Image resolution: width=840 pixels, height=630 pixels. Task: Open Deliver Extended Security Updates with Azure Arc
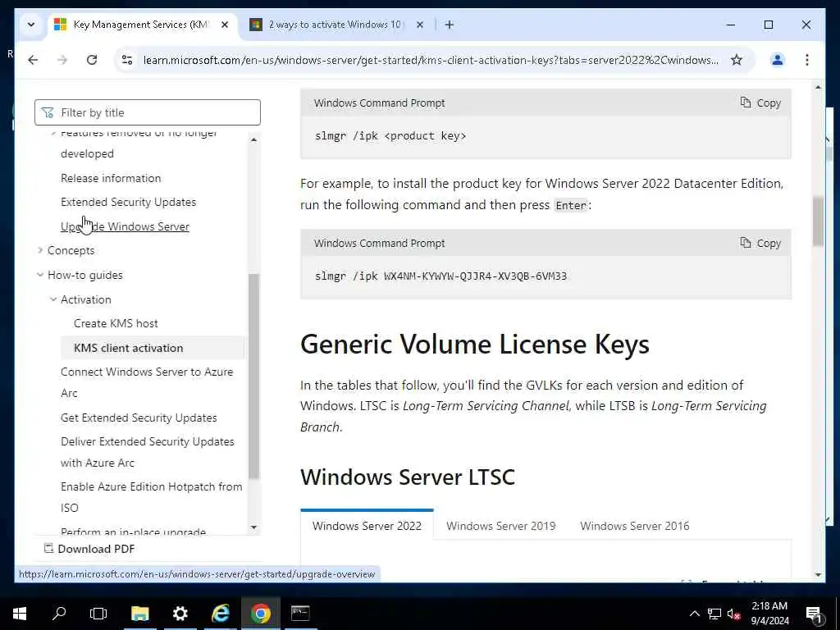148,452
